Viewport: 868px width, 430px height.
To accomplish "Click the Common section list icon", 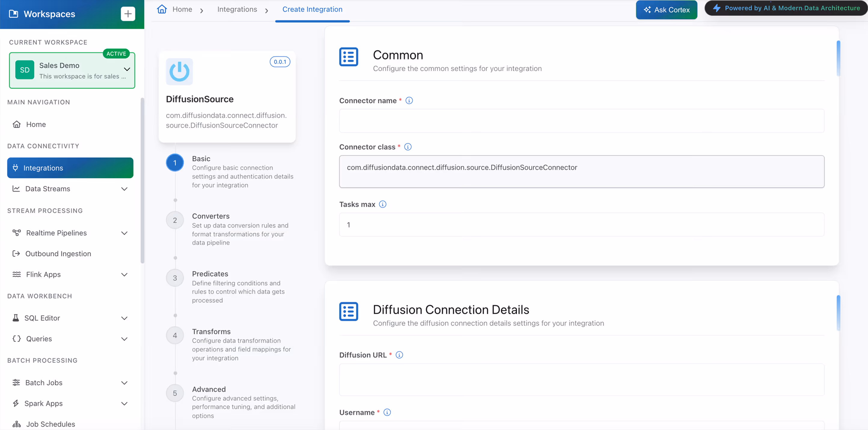I will (x=348, y=57).
